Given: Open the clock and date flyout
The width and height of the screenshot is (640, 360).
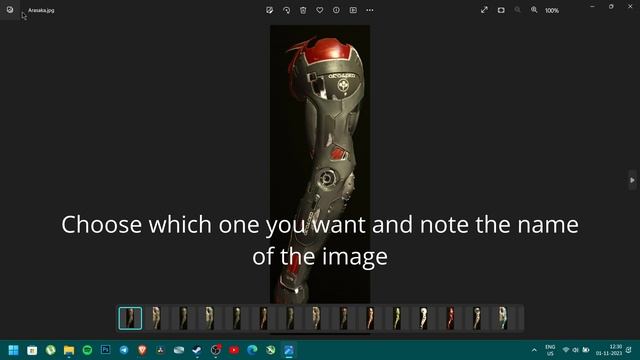Looking at the screenshot, I should [x=609, y=350].
